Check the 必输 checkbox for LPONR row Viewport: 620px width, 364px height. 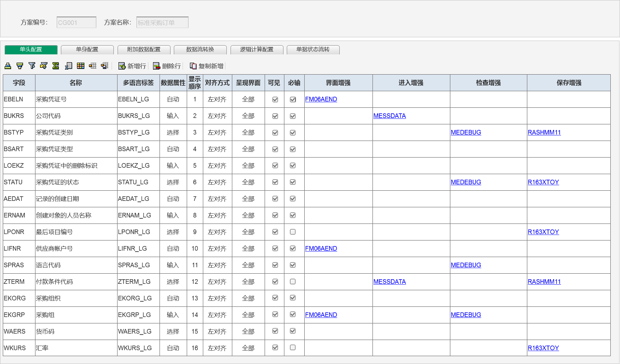click(293, 232)
